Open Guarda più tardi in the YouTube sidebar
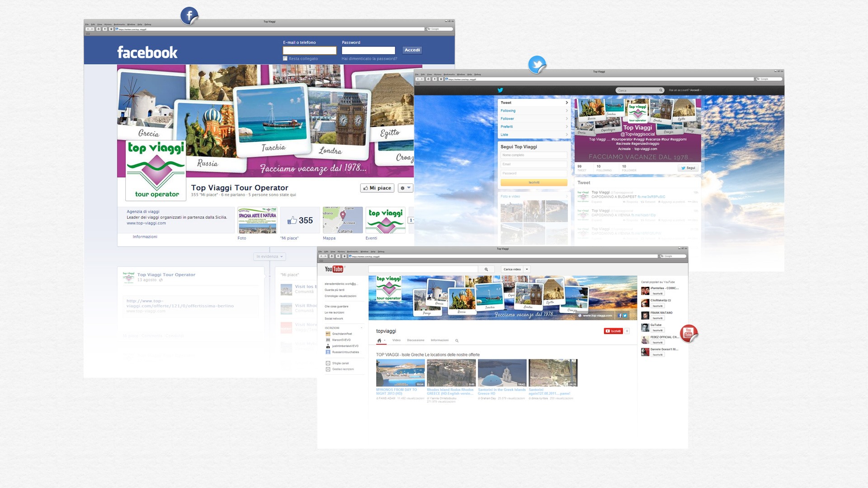The width and height of the screenshot is (868, 488). pyautogui.click(x=335, y=290)
